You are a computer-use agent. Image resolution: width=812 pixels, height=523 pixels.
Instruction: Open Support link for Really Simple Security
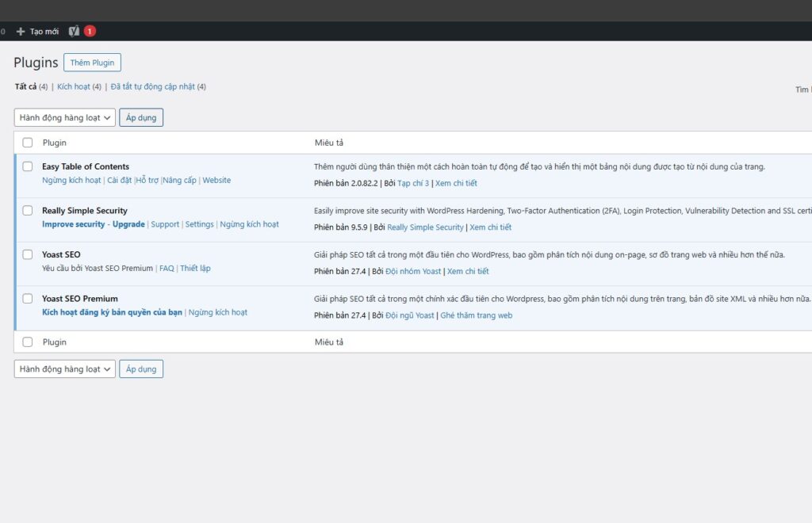(x=165, y=224)
